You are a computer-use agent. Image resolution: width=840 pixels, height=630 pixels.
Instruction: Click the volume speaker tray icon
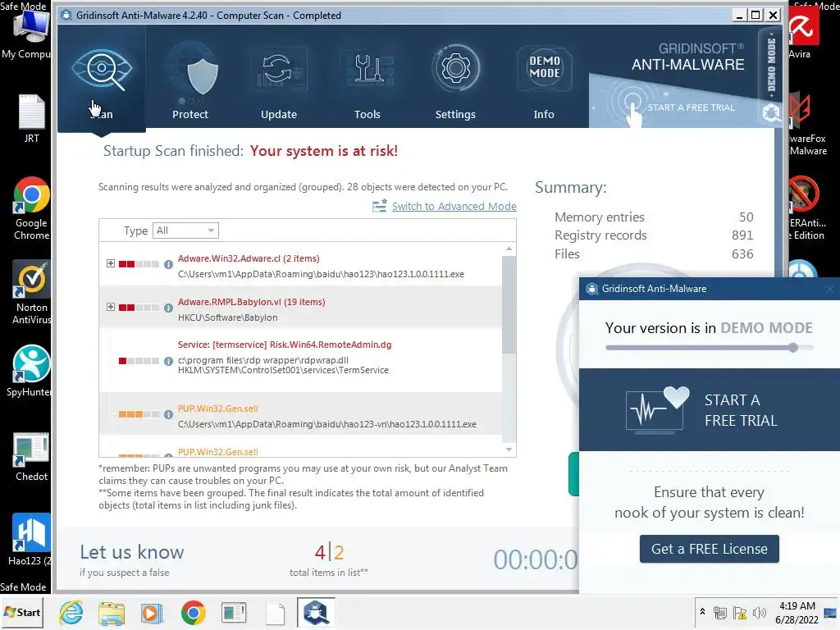click(x=759, y=612)
